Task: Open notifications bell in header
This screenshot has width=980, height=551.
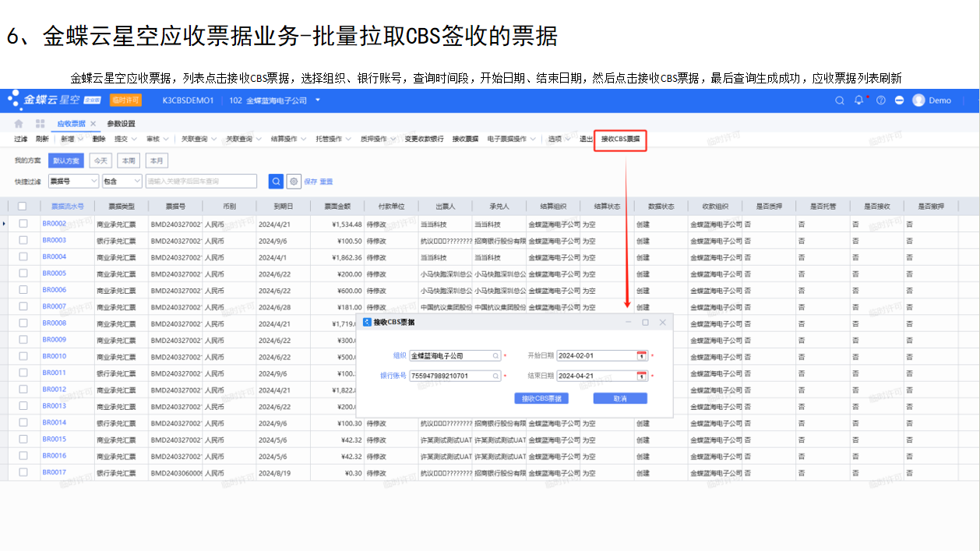Action: point(859,101)
